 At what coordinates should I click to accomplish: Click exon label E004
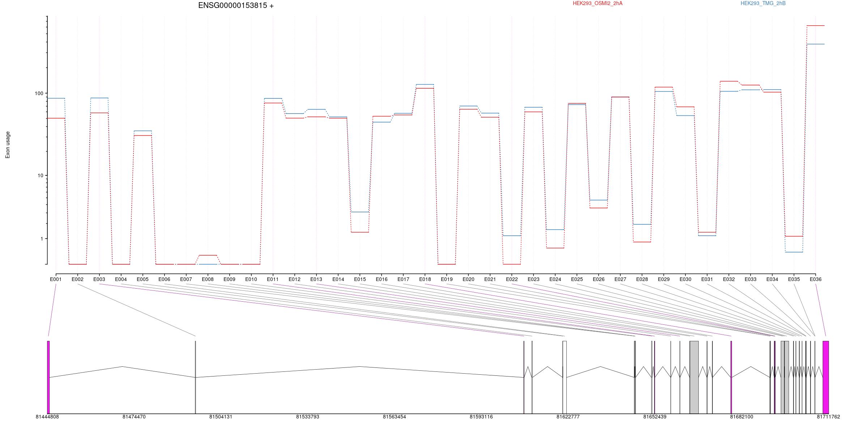[x=121, y=279]
